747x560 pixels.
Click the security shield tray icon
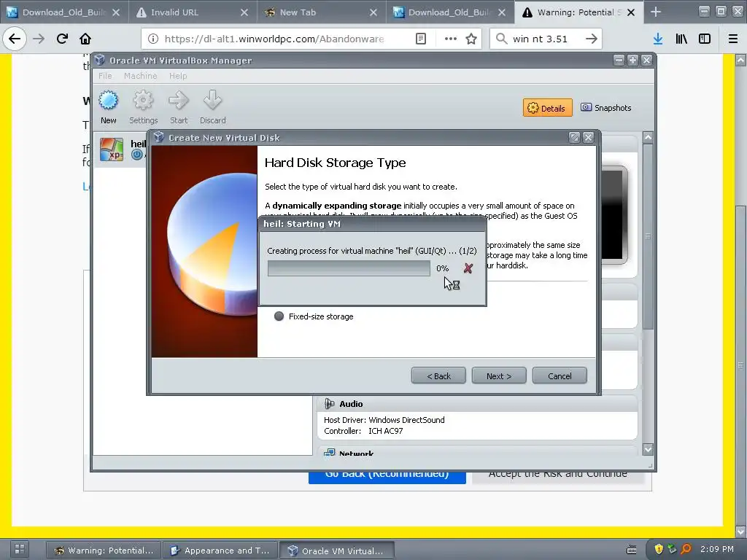click(659, 549)
